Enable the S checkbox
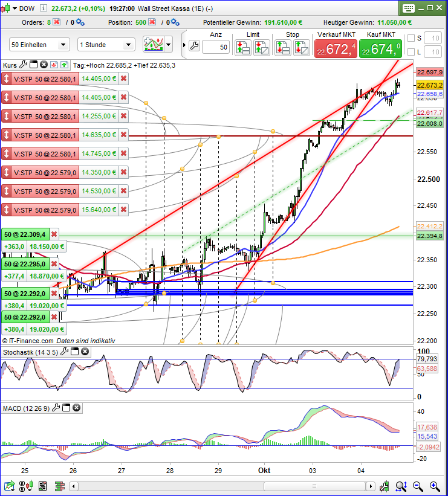This screenshot has width=448, height=496. 411,38
